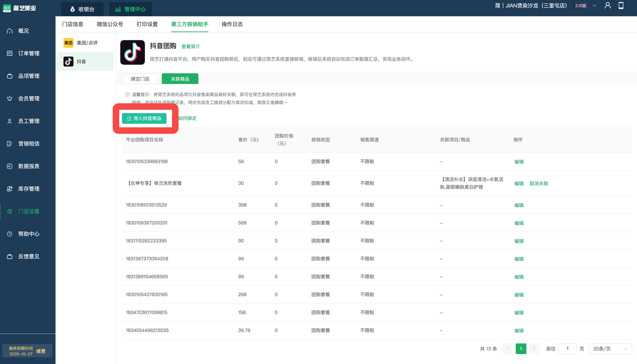Click the user profile icon in header

point(608,5)
